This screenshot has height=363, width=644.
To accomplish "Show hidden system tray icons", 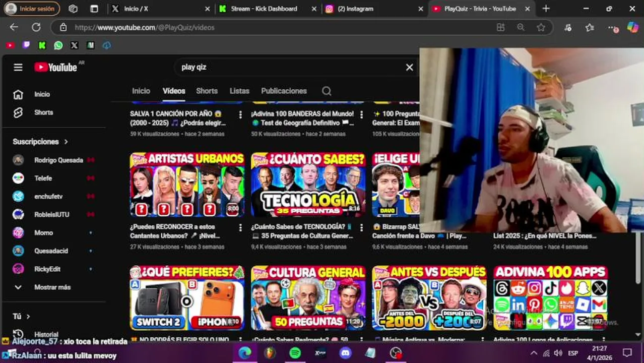I will coord(534,353).
